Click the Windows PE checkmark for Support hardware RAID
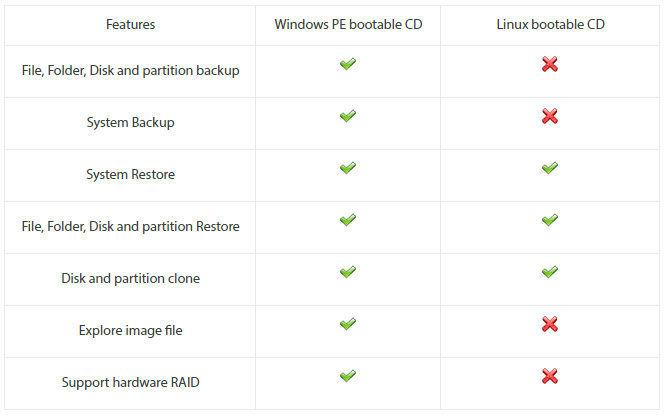 click(x=348, y=376)
